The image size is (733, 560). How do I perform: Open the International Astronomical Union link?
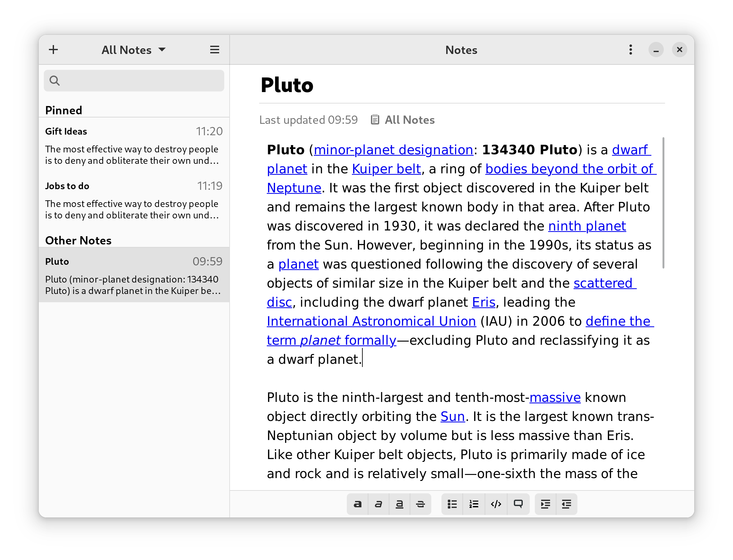point(371,321)
